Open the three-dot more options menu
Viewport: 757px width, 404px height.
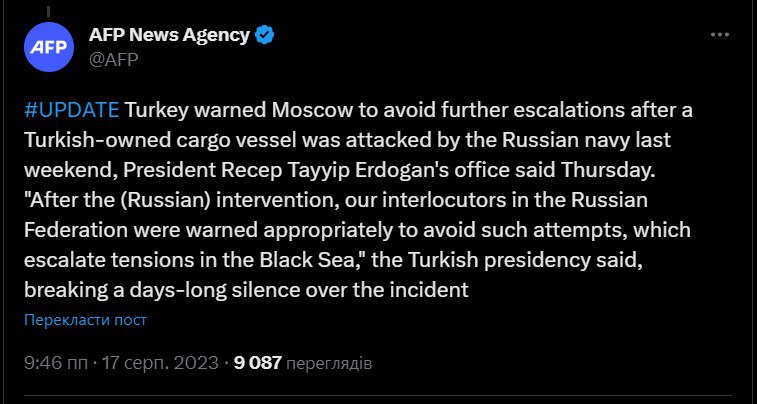(x=720, y=35)
